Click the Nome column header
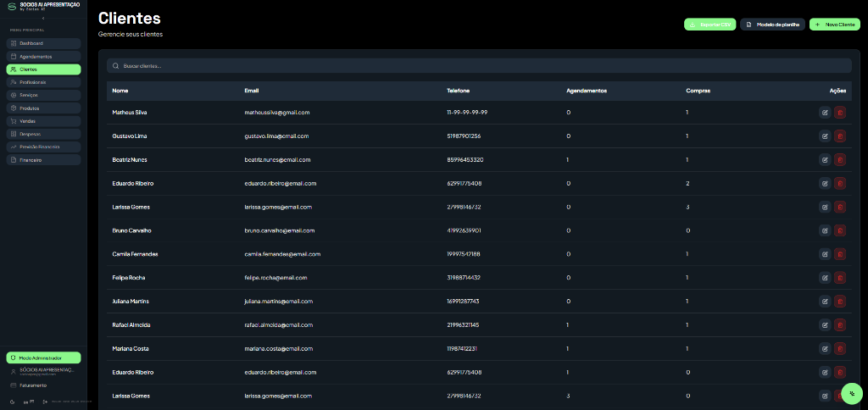Image resolution: width=868 pixels, height=410 pixels. tap(120, 91)
